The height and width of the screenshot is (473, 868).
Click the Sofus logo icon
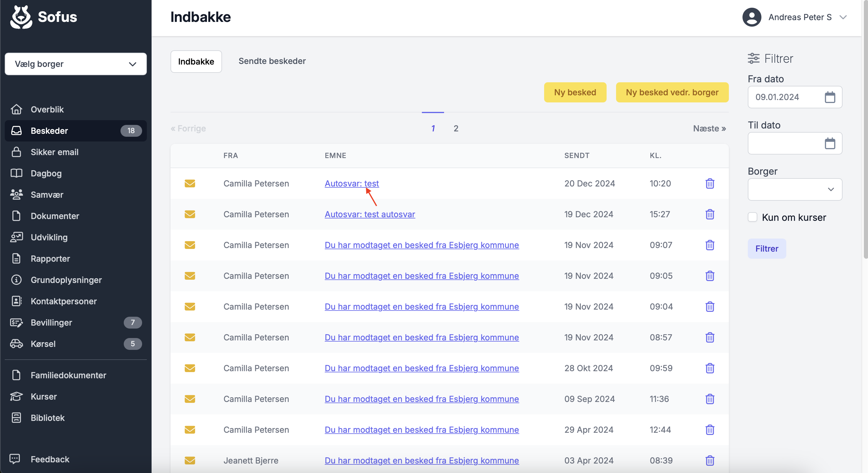tap(21, 17)
